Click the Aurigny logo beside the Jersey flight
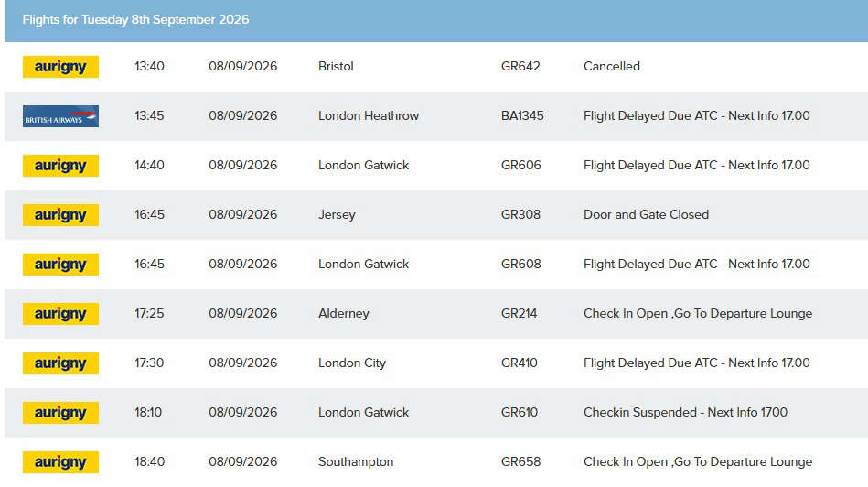The width and height of the screenshot is (868, 487). [60, 215]
